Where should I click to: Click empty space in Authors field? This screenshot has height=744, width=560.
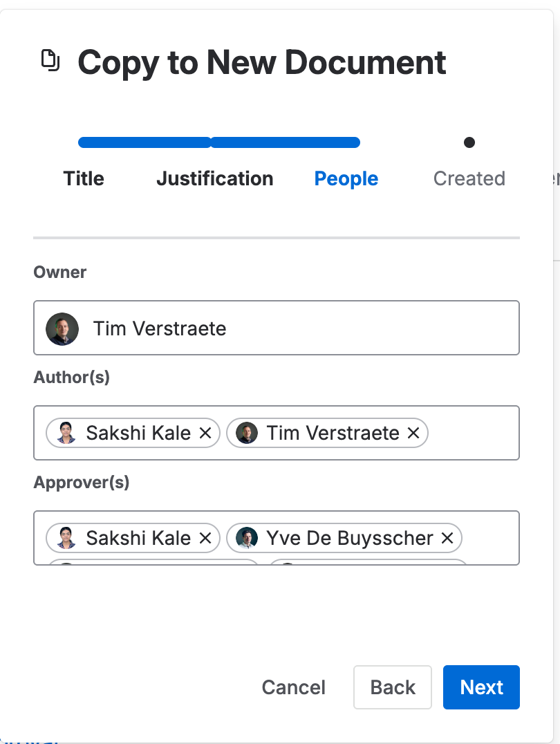pyautogui.click(x=472, y=433)
